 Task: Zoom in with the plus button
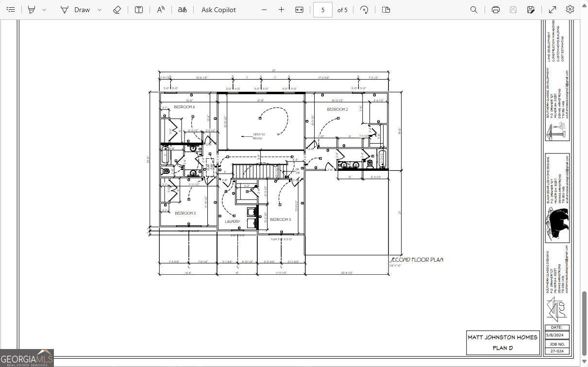tap(281, 10)
